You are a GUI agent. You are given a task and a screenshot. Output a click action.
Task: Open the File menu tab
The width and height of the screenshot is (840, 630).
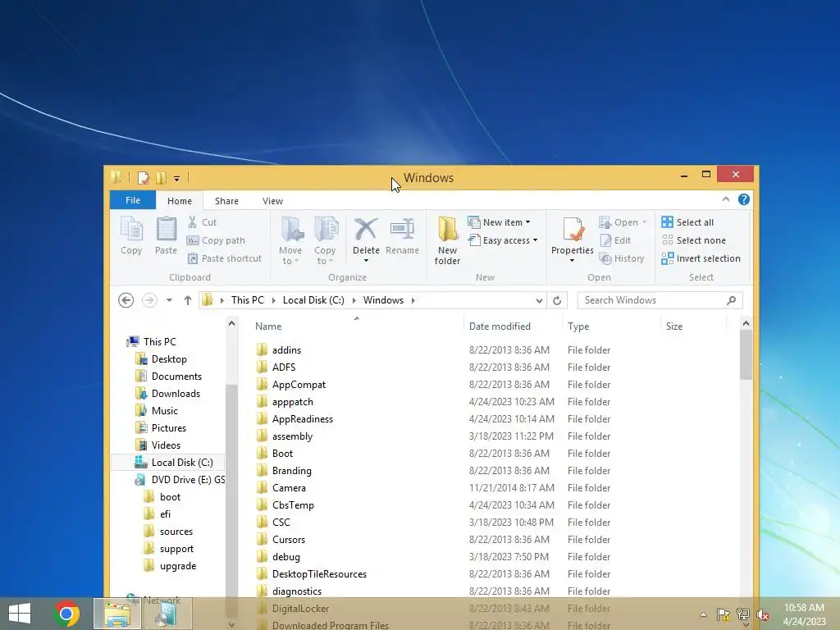click(133, 200)
